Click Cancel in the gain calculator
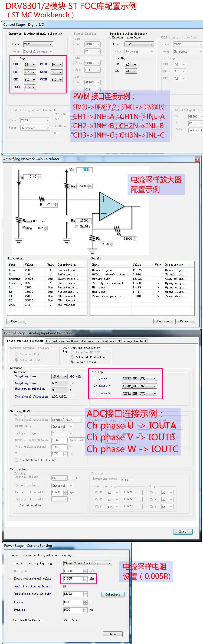Viewport: 203px width, 644px height. pos(185,321)
